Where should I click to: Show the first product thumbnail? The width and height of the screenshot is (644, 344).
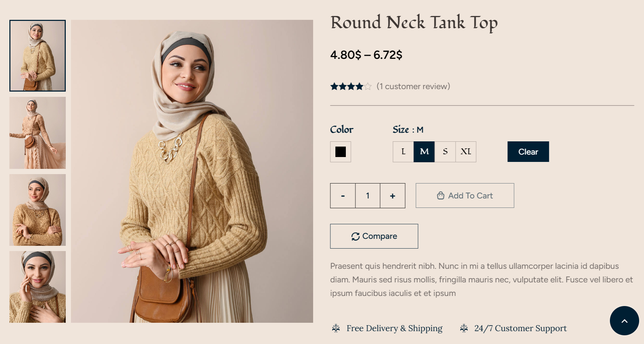[x=38, y=56]
